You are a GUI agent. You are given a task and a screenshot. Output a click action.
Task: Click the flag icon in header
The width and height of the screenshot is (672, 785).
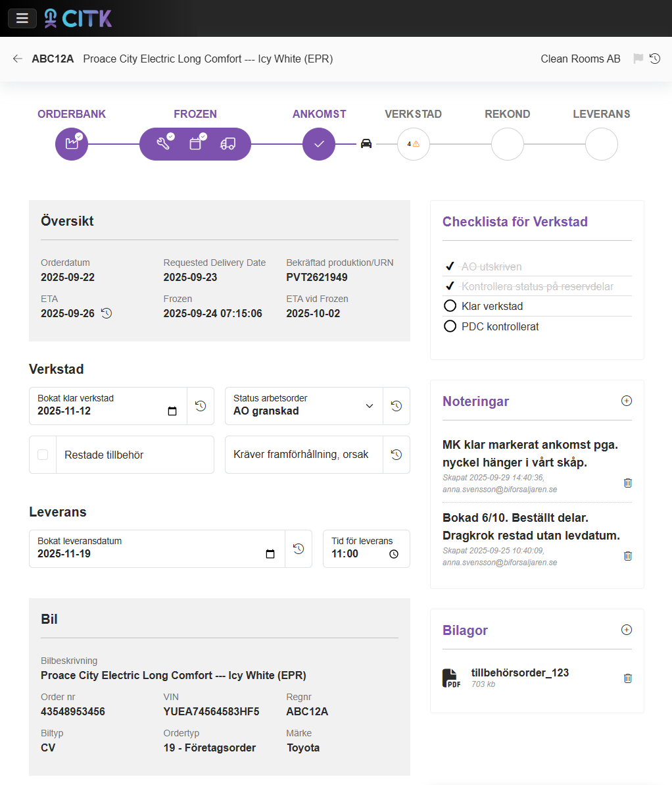pos(638,59)
